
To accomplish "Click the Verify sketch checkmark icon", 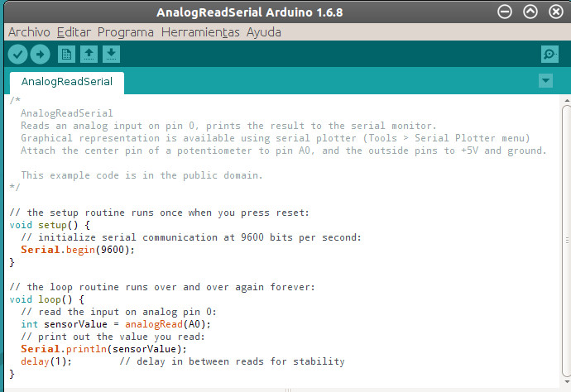I will click(x=17, y=55).
